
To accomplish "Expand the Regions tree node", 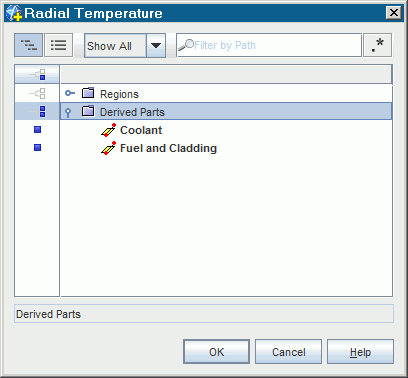I will click(70, 93).
